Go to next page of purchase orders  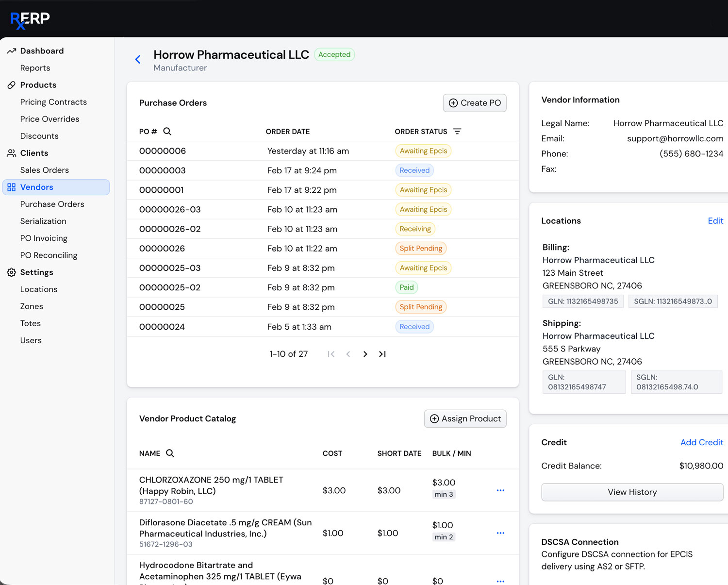tap(365, 354)
